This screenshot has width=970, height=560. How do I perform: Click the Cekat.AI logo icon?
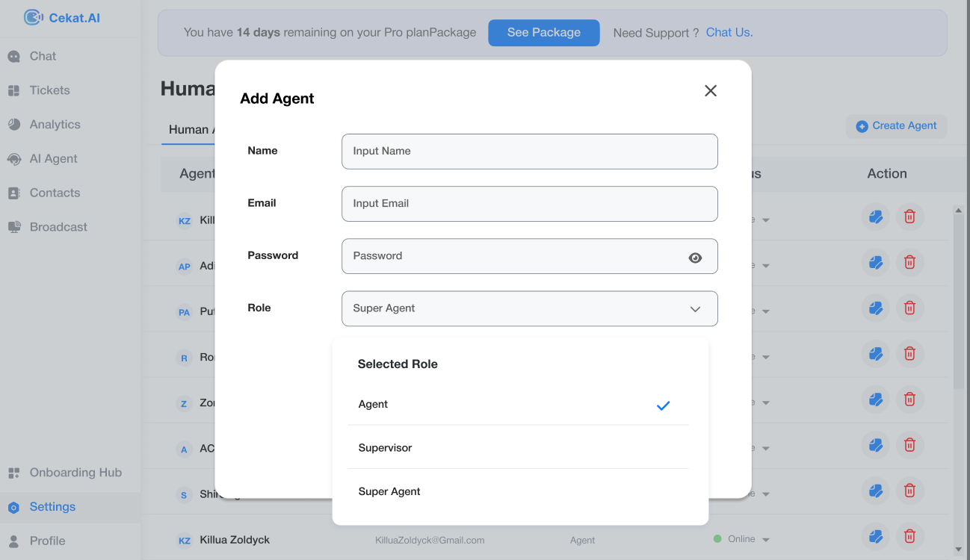[x=33, y=17]
